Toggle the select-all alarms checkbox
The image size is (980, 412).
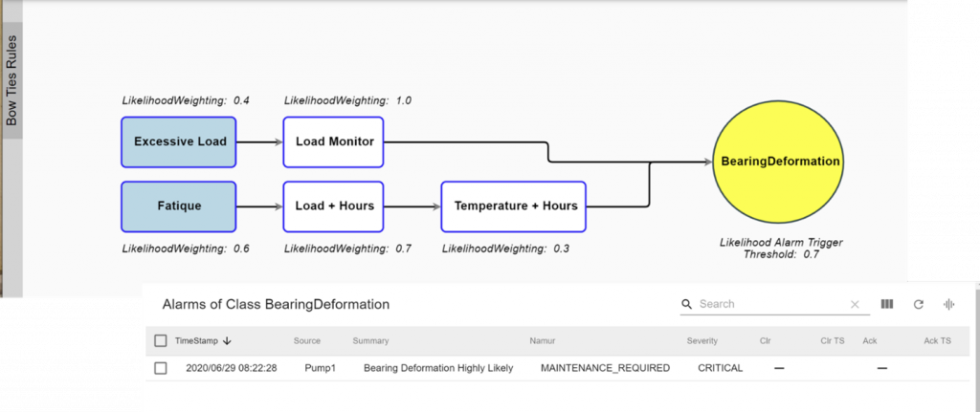pyautogui.click(x=161, y=341)
